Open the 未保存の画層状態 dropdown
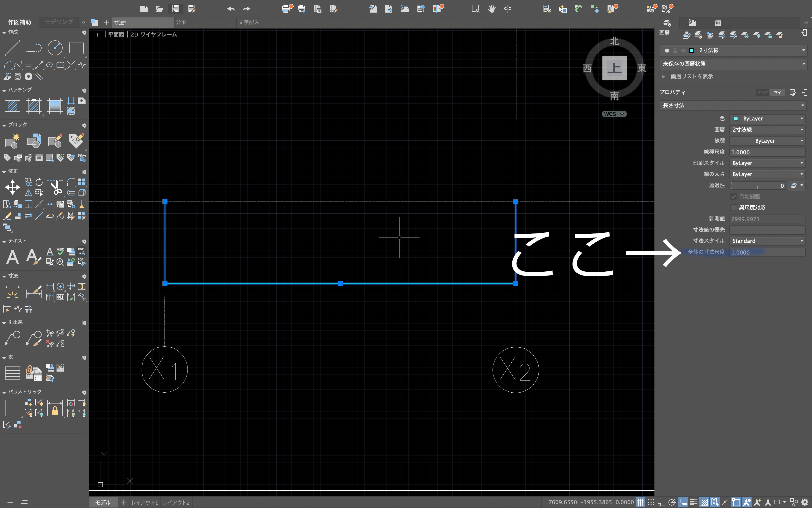This screenshot has height=508, width=812. click(733, 64)
